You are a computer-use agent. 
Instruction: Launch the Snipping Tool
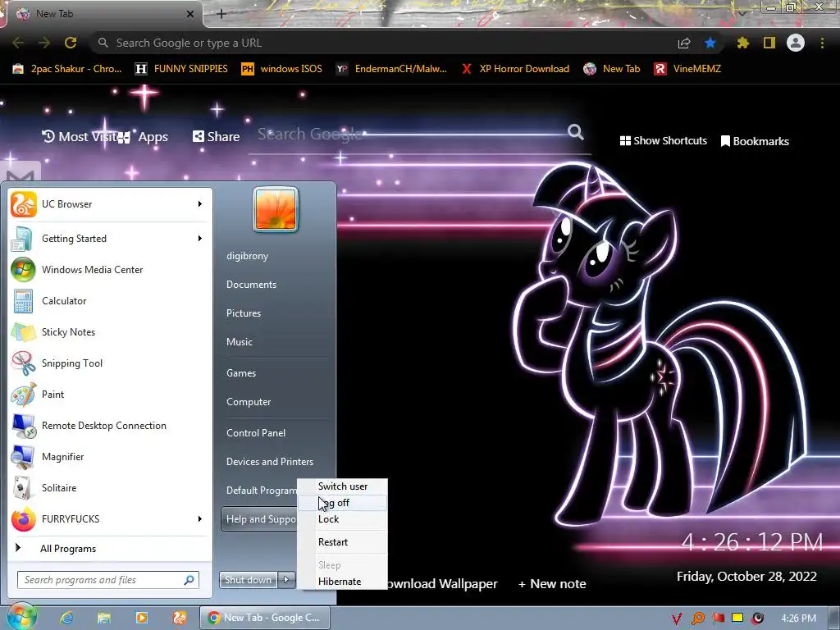click(x=110, y=363)
